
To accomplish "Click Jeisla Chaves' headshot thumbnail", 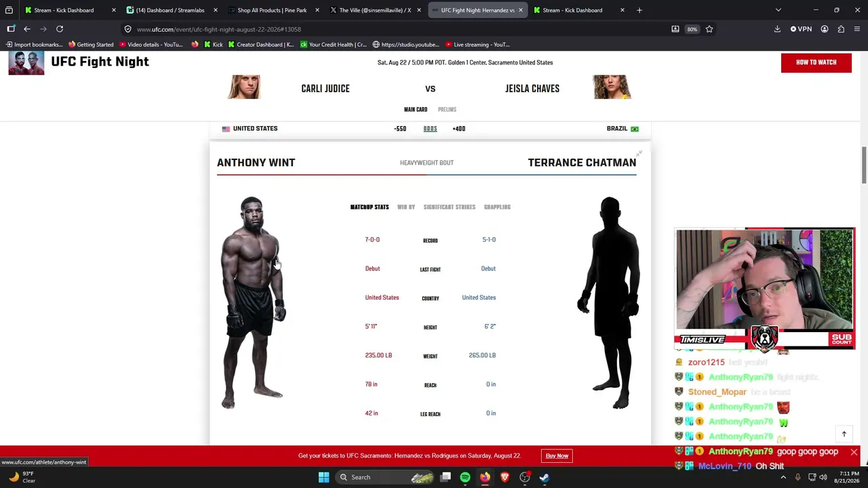I will (612, 87).
